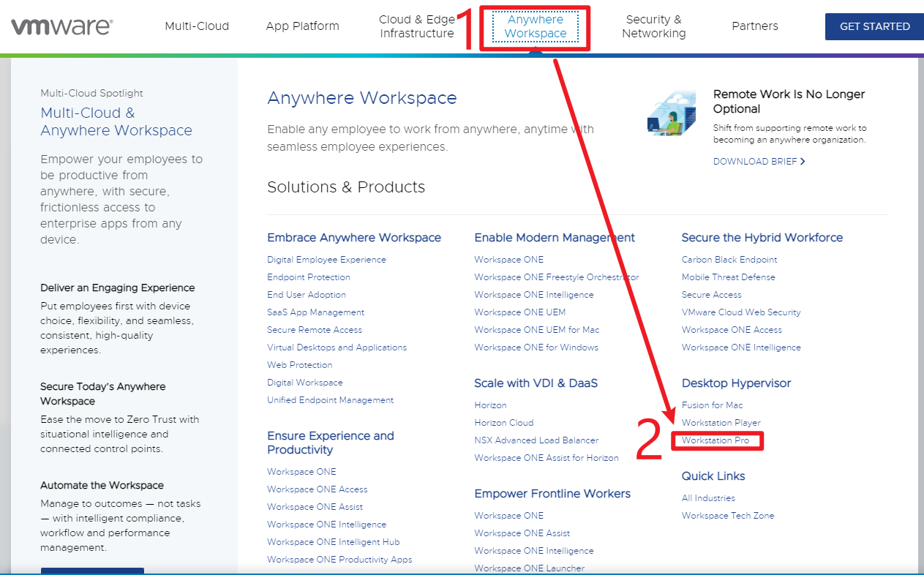Click the blue button at bottom left
This screenshot has height=575, width=924.
pos(92,571)
